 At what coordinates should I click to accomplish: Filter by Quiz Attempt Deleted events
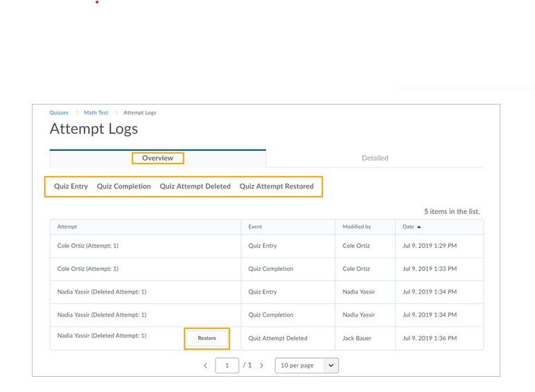[x=195, y=186]
